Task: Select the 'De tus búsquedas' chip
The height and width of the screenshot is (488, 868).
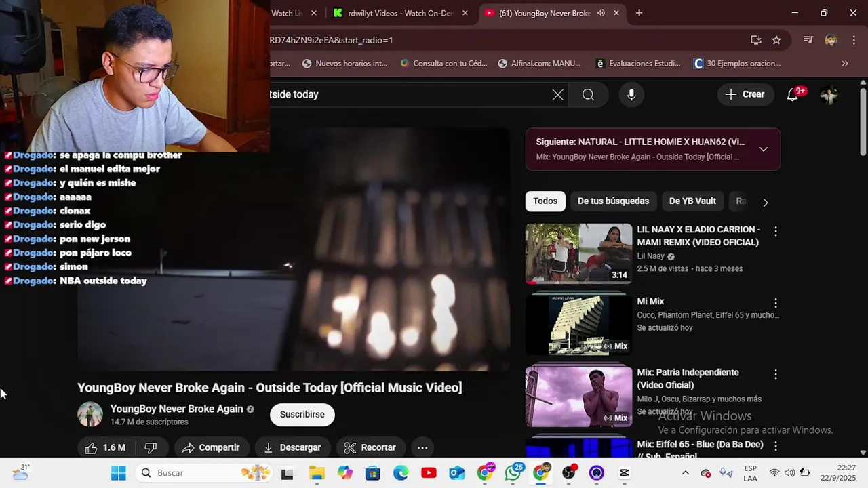Action: tap(613, 201)
